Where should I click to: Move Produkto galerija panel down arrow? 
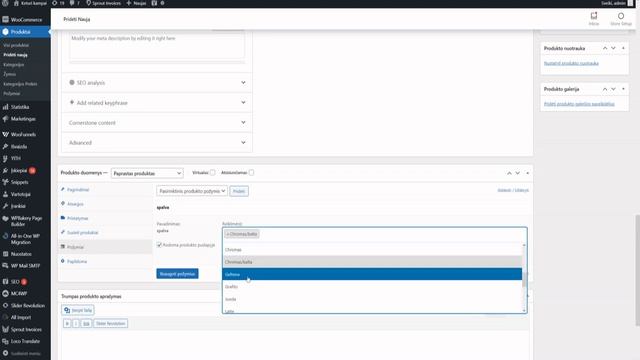tap(613, 89)
